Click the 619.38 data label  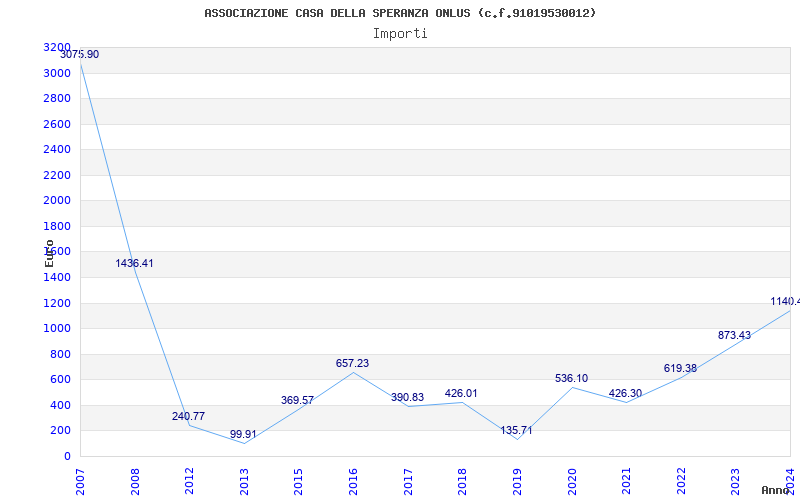click(680, 368)
